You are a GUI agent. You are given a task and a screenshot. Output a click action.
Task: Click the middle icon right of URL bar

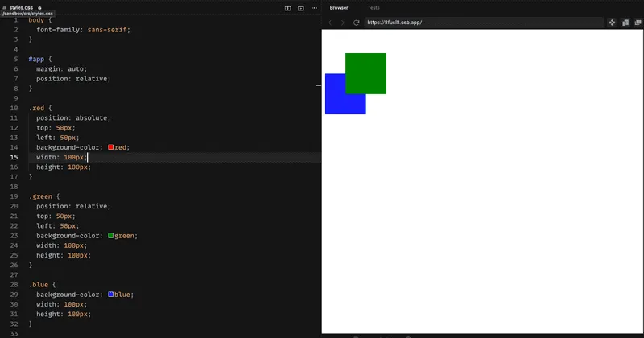(x=625, y=23)
